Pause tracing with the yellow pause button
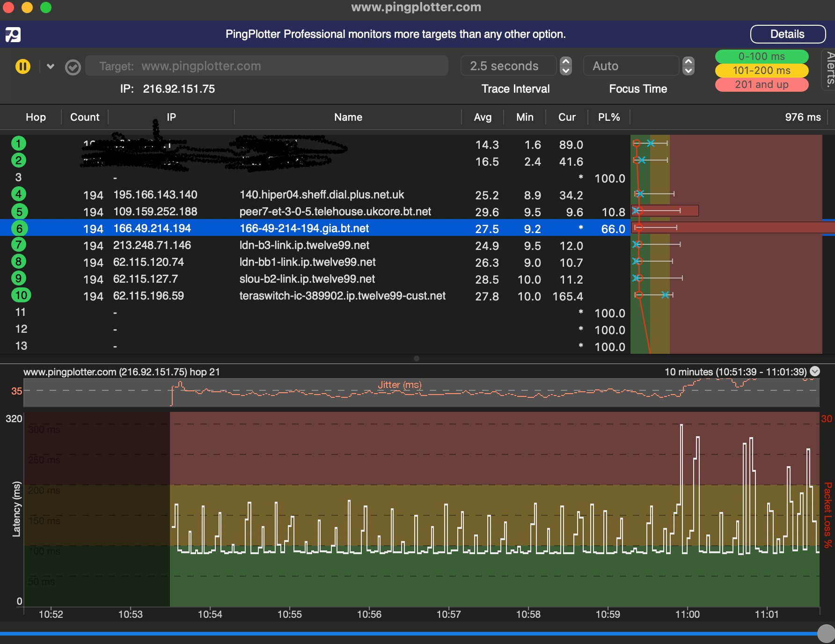The image size is (835, 644). point(23,66)
